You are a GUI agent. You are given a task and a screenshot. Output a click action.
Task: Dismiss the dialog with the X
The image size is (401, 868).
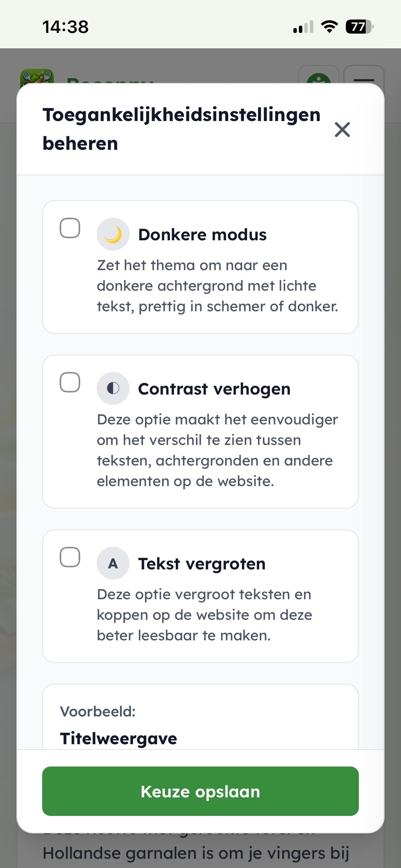pos(342,130)
